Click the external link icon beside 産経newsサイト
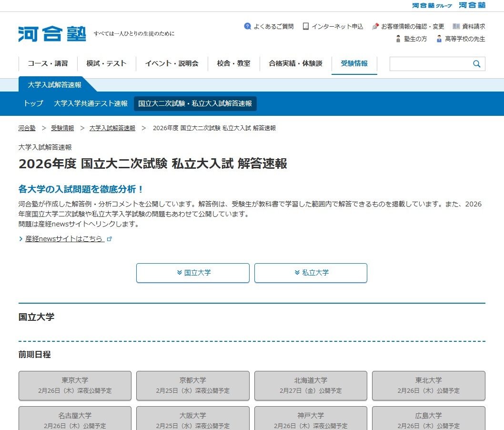 pos(110,238)
